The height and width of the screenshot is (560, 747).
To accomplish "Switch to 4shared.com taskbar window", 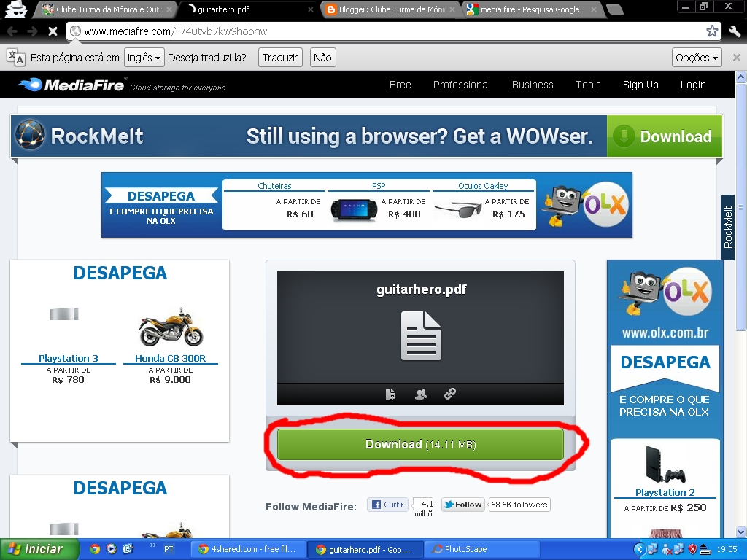I will 248,549.
